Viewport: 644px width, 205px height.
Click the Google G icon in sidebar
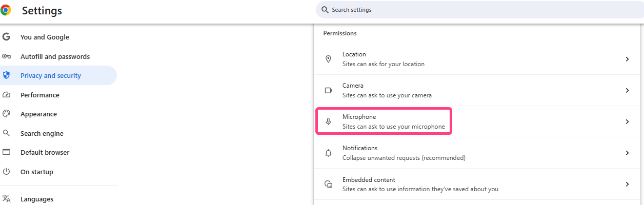(x=7, y=37)
